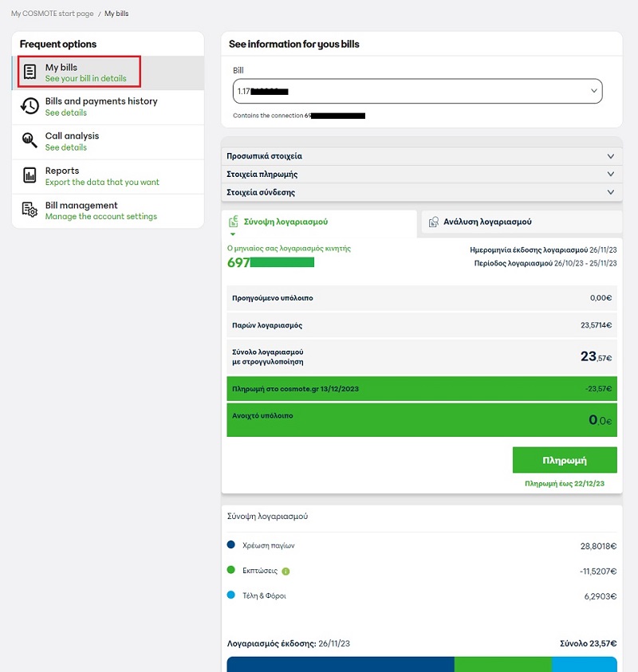Expand the Προσωπικά στοιχεία section
This screenshot has width=638, height=672.
(x=420, y=156)
